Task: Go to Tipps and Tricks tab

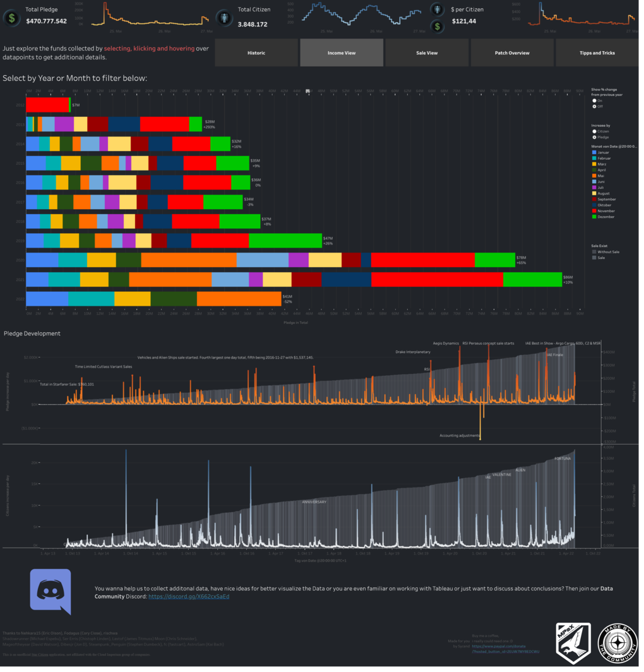Action: pyautogui.click(x=597, y=53)
